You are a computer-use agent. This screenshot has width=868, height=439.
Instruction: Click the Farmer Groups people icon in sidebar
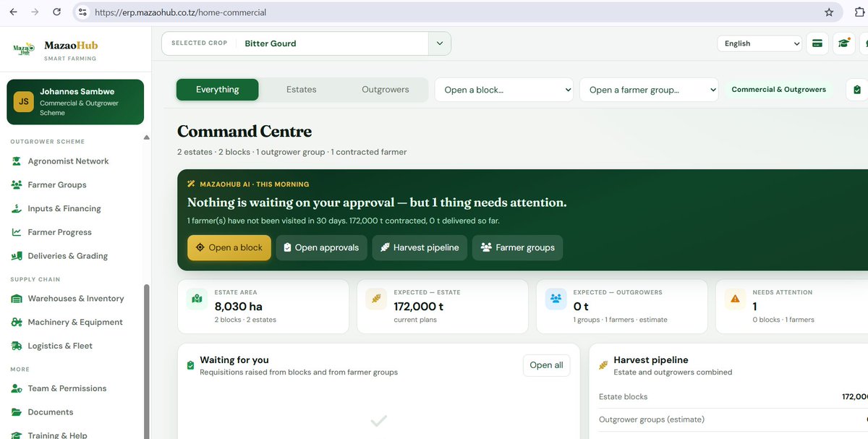coord(17,185)
